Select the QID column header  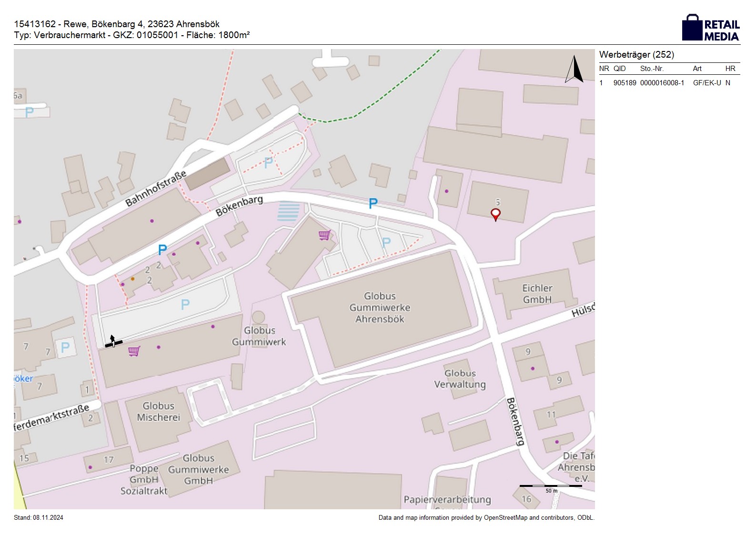619,69
